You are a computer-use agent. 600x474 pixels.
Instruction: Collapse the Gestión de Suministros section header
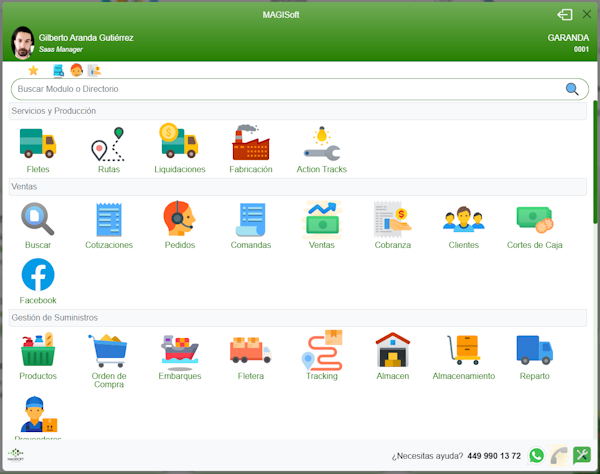[x=297, y=317]
